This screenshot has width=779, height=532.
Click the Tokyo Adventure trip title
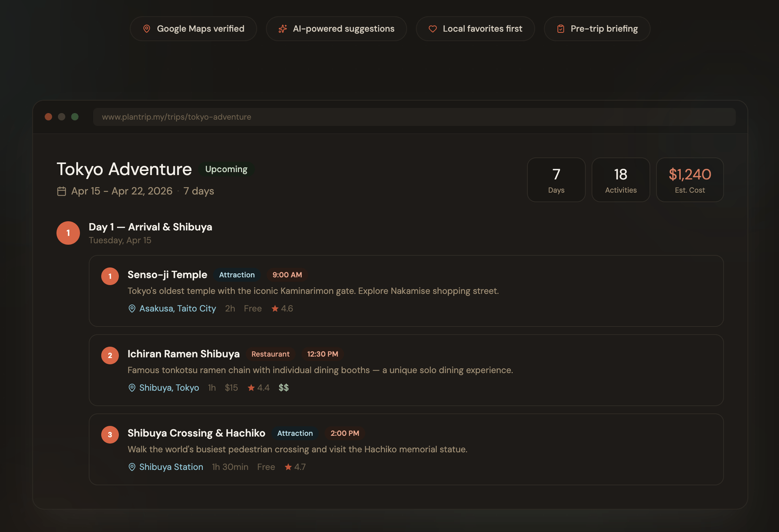pyautogui.click(x=124, y=169)
